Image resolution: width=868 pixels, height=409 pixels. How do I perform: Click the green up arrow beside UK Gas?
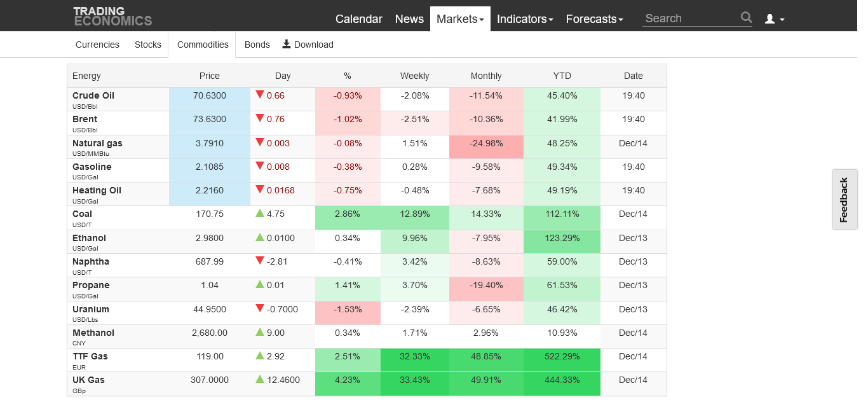259,379
